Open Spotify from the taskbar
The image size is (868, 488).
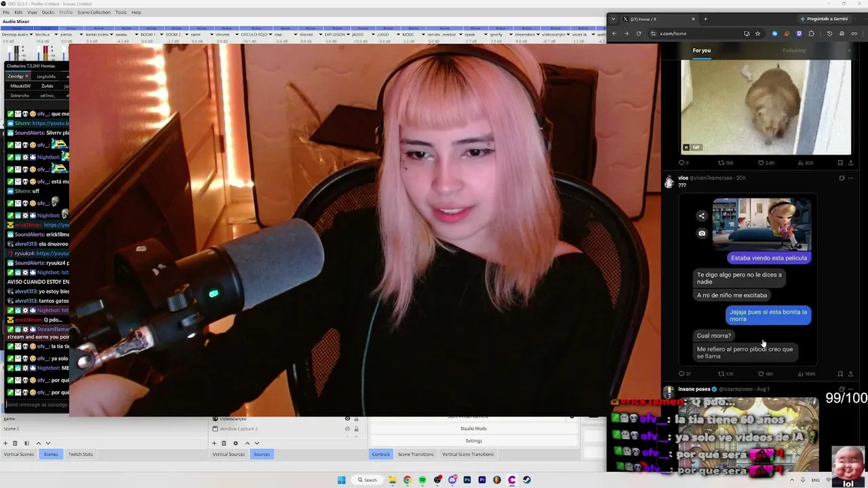[x=422, y=480]
